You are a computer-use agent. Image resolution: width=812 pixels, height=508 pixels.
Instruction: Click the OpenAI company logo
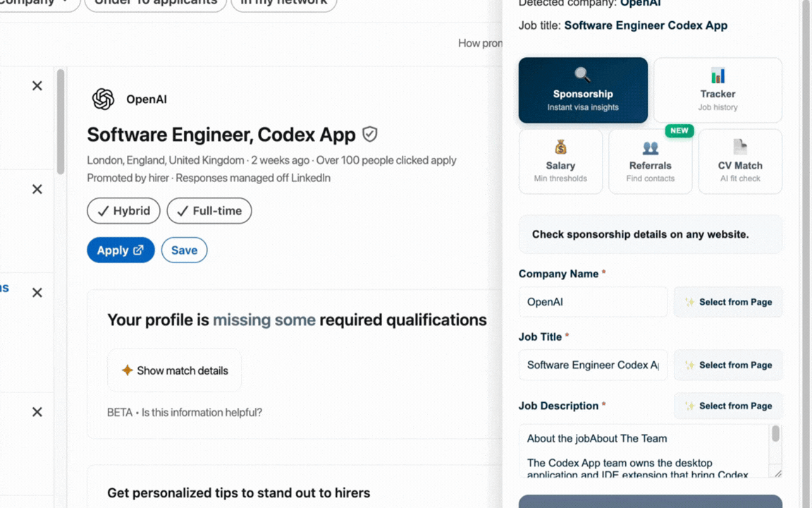[x=104, y=99]
